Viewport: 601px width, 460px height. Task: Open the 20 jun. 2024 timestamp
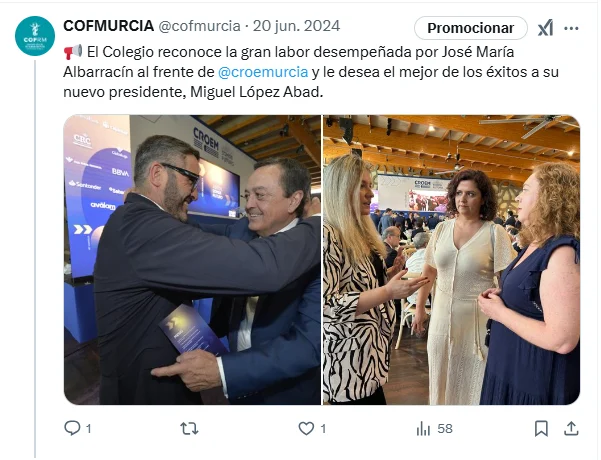(296, 26)
